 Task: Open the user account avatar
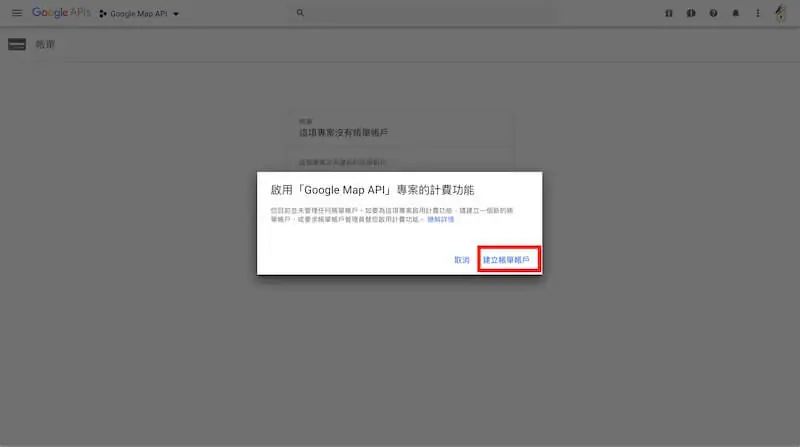(x=780, y=13)
